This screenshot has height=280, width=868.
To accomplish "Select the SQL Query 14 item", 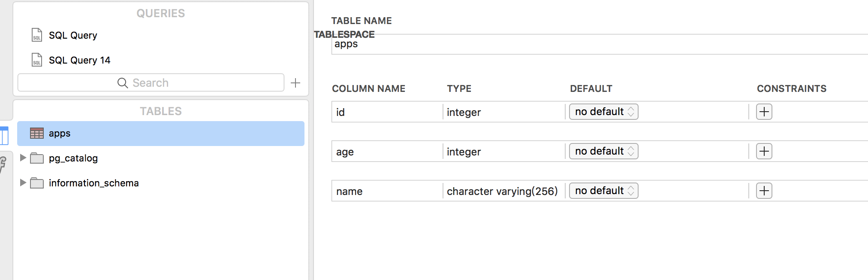I will point(79,60).
